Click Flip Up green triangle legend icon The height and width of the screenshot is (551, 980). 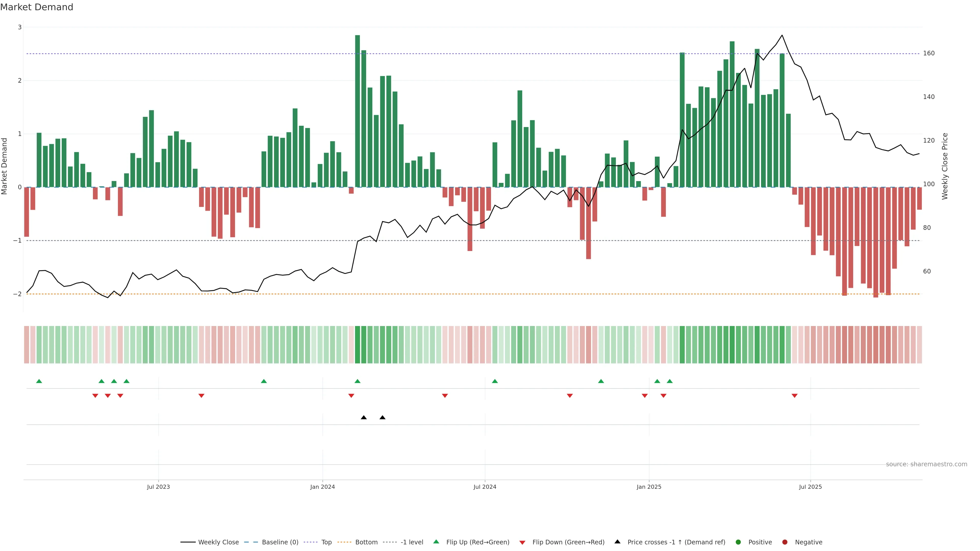(x=436, y=542)
